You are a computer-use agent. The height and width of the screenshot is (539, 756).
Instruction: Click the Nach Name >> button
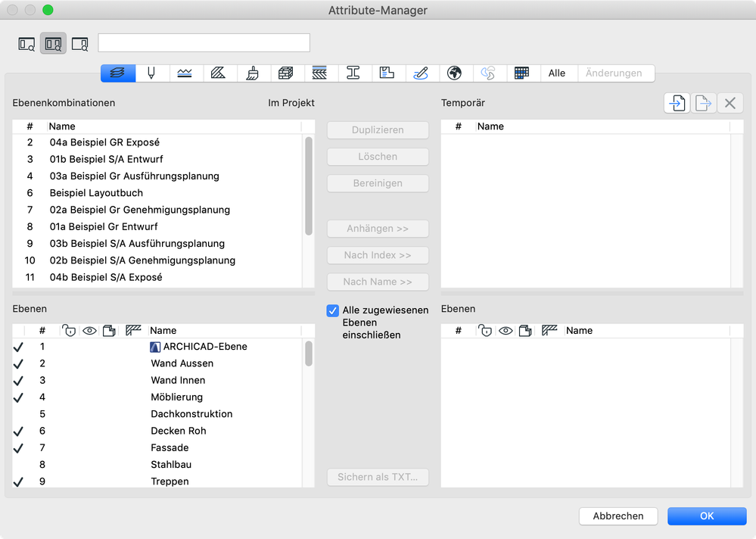[x=378, y=282]
